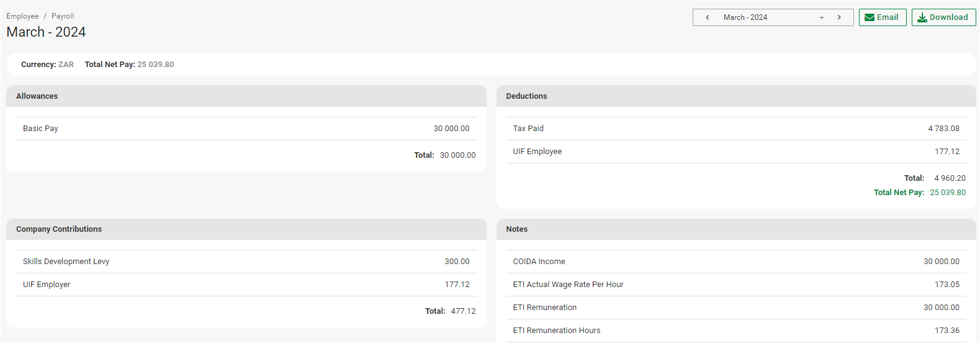Open the Payroll breadcrumb link
980x343 pixels.
pyautogui.click(x=63, y=16)
